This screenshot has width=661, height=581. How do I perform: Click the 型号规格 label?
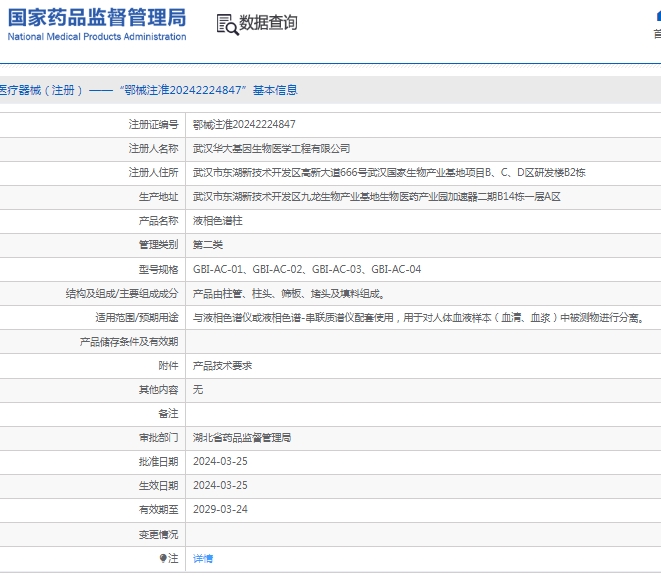159,269
